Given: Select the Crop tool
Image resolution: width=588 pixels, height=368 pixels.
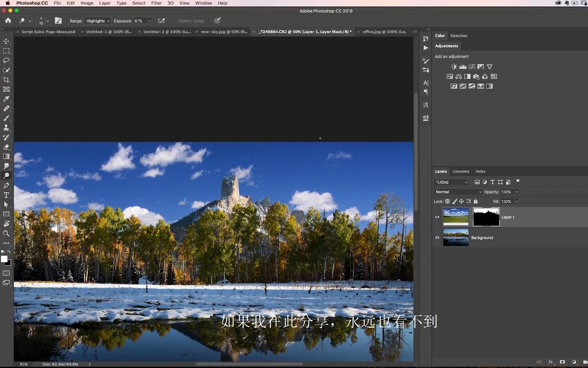Looking at the screenshot, I should coord(6,80).
